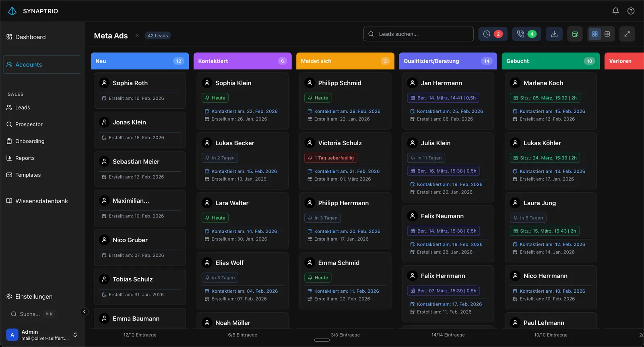Open Einstellungen settings

(x=42, y=297)
